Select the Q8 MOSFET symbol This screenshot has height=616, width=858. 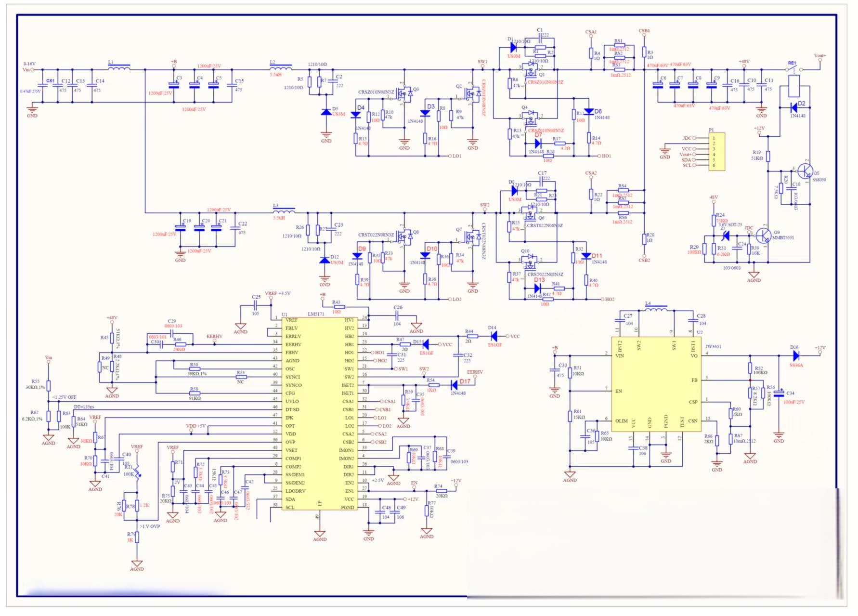pos(405,237)
